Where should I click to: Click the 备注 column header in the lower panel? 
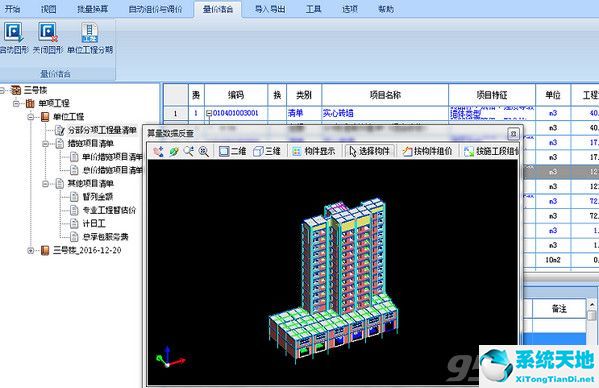tap(559, 308)
